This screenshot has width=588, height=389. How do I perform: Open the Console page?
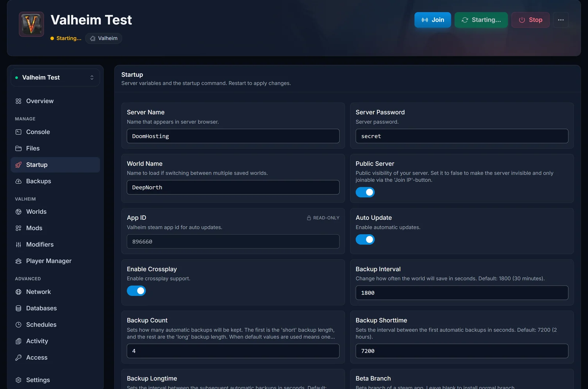(x=55, y=132)
